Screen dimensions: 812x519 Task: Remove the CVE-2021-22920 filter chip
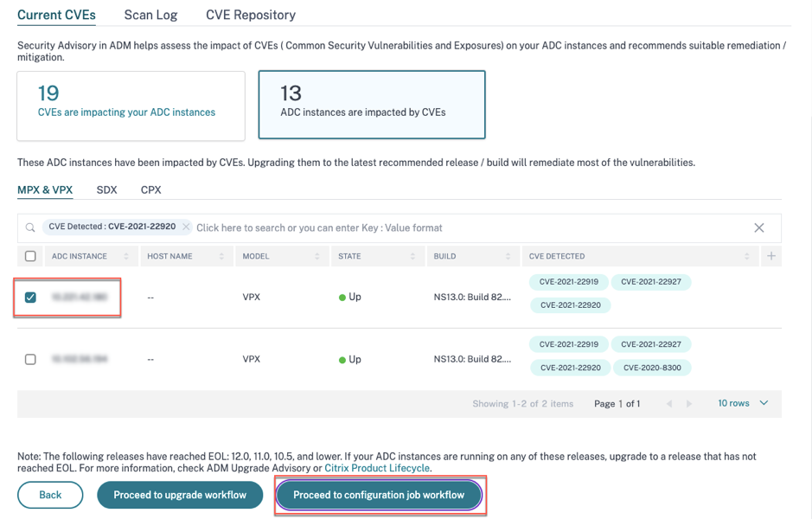tap(186, 227)
